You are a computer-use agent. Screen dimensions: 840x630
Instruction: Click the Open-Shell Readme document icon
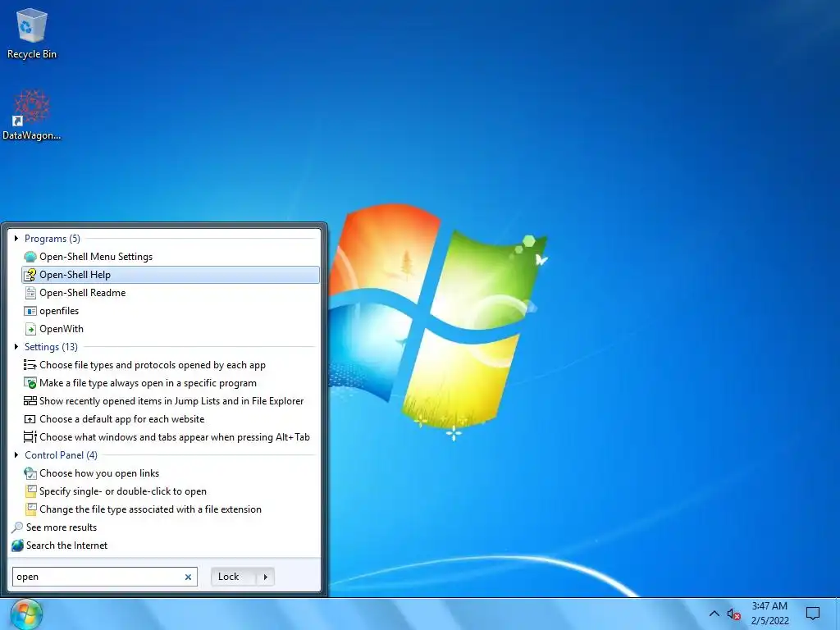[30, 293]
